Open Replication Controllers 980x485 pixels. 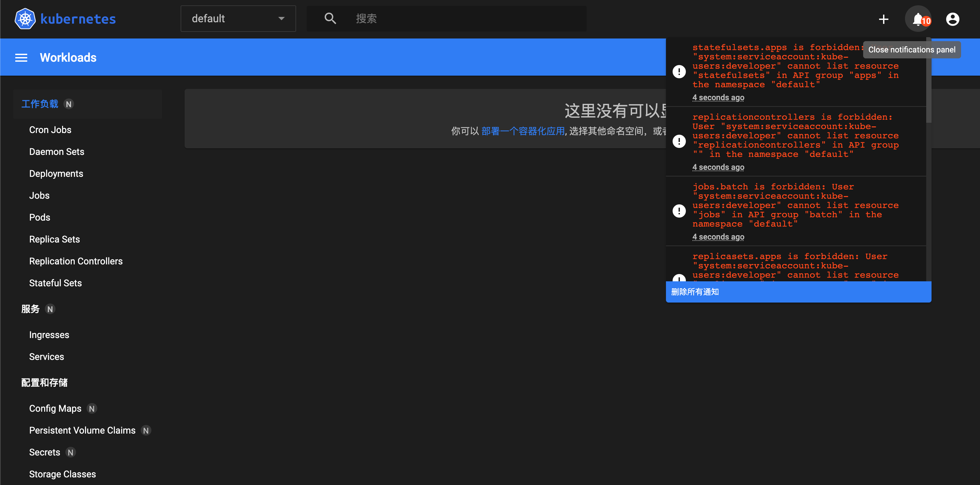(76, 261)
